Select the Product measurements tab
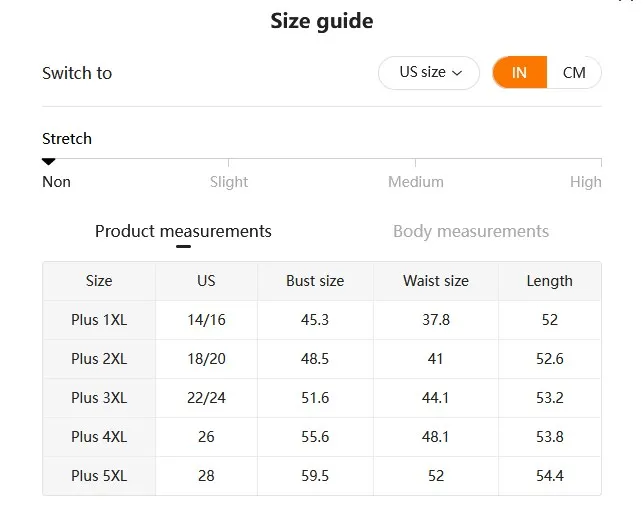This screenshot has height=513, width=644. click(183, 231)
